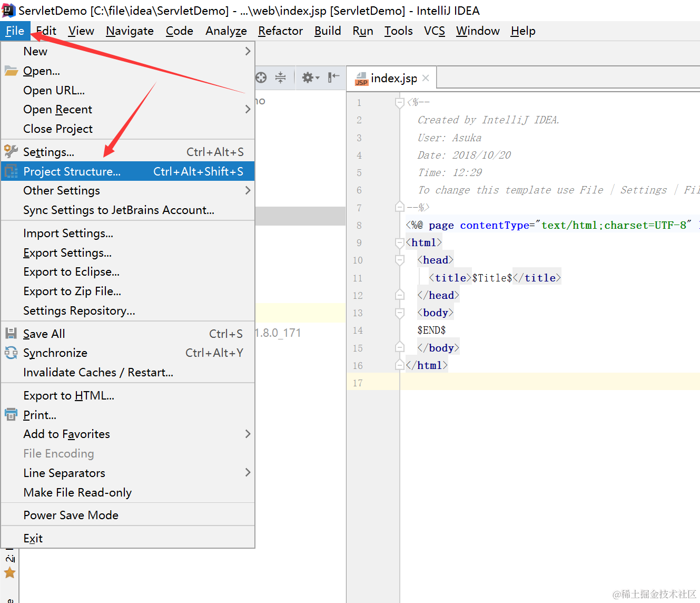This screenshot has height=603, width=700.
Task: Collapse body tag fold marker at line 13
Action: (400, 313)
